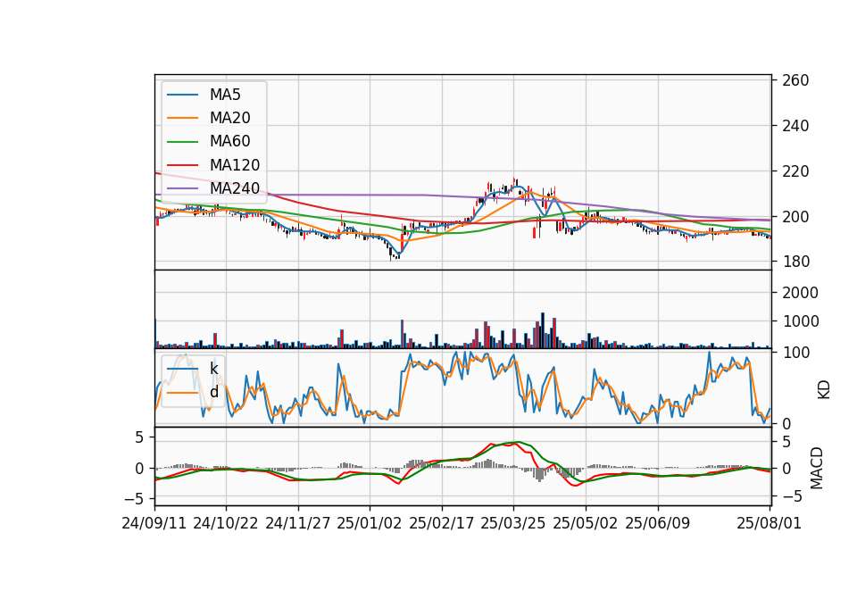Click the blue MA5 legend line sample
Screen dimensions: 857x616
point(182,96)
